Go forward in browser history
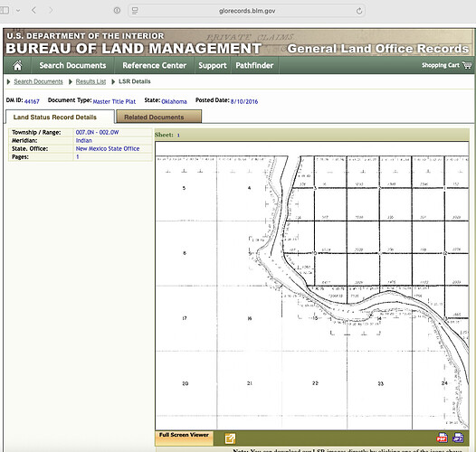 point(51,10)
